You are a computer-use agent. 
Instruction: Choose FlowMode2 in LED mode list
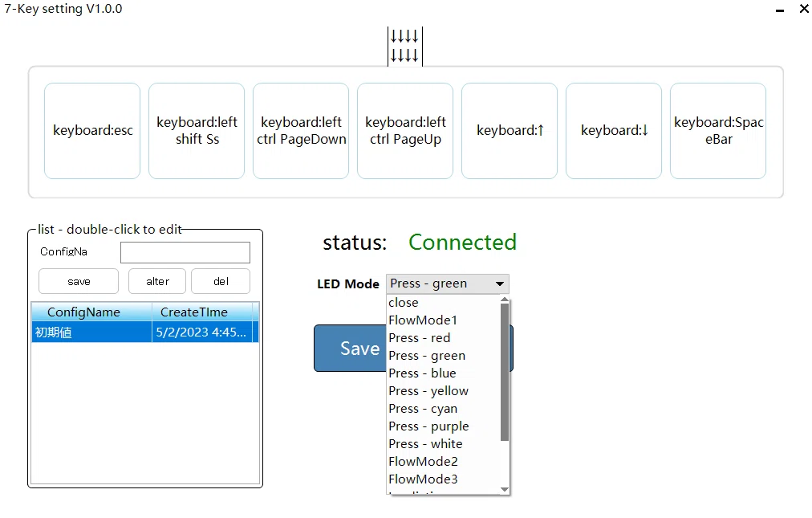445,461
